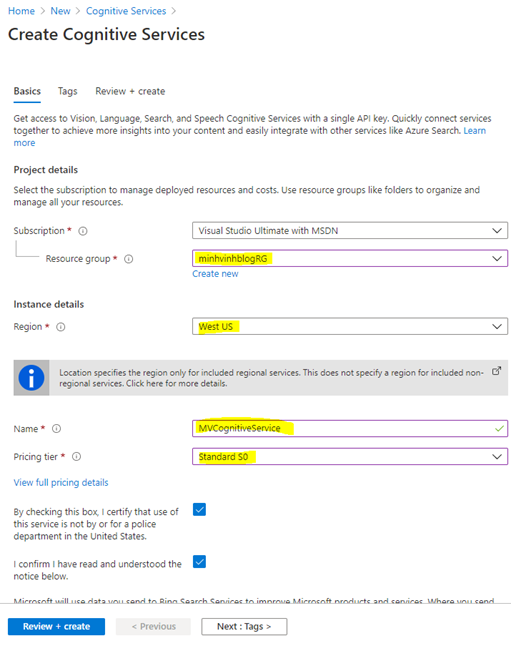Open external link icon in location notice
Viewport: 511px width, 646px height.
(x=497, y=371)
